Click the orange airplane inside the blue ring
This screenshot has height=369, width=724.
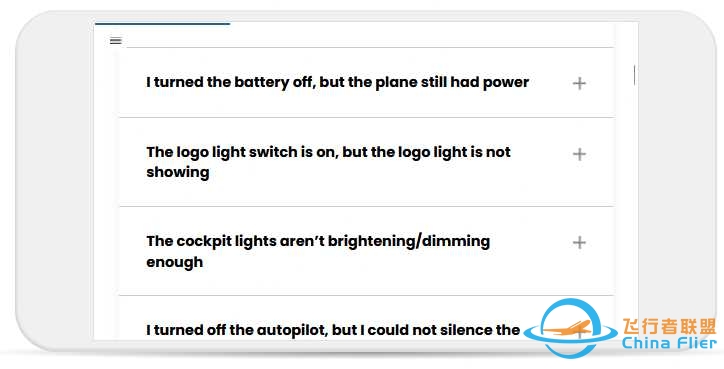click(x=569, y=328)
